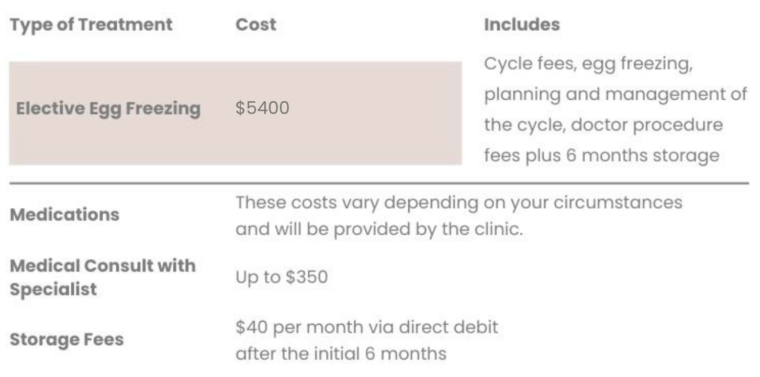760x377 pixels.
Task: Click the 'Up to $350' cost
Action: point(282,277)
